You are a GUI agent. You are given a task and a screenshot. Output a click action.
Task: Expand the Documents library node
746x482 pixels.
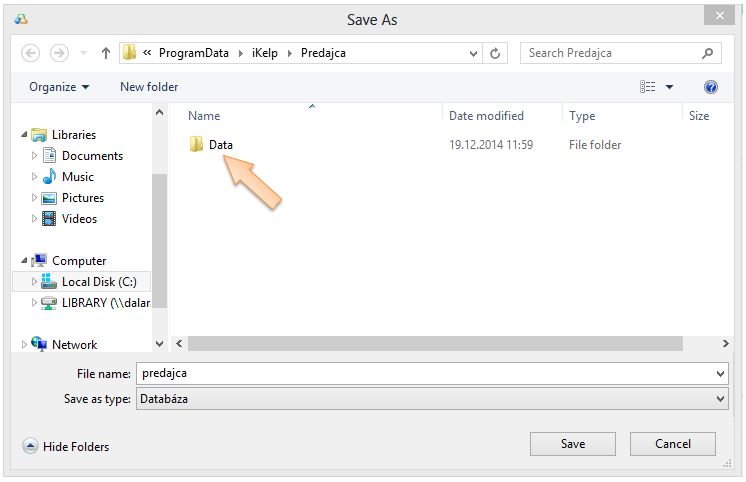[35, 156]
